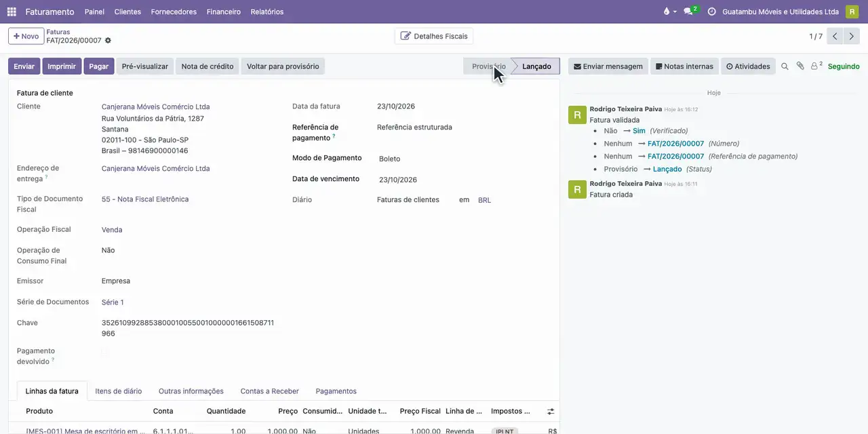Open the Relatórios menu
The height and width of the screenshot is (434, 868).
pyautogui.click(x=267, y=12)
